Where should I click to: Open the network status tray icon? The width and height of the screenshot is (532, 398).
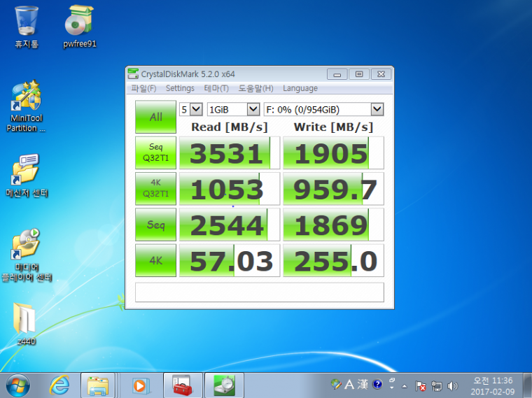(x=437, y=386)
